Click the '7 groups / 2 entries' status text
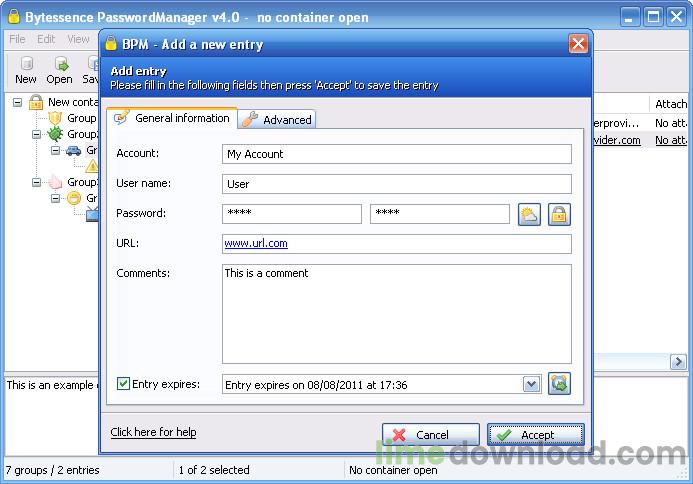Image resolution: width=693 pixels, height=484 pixels. pyautogui.click(x=53, y=470)
